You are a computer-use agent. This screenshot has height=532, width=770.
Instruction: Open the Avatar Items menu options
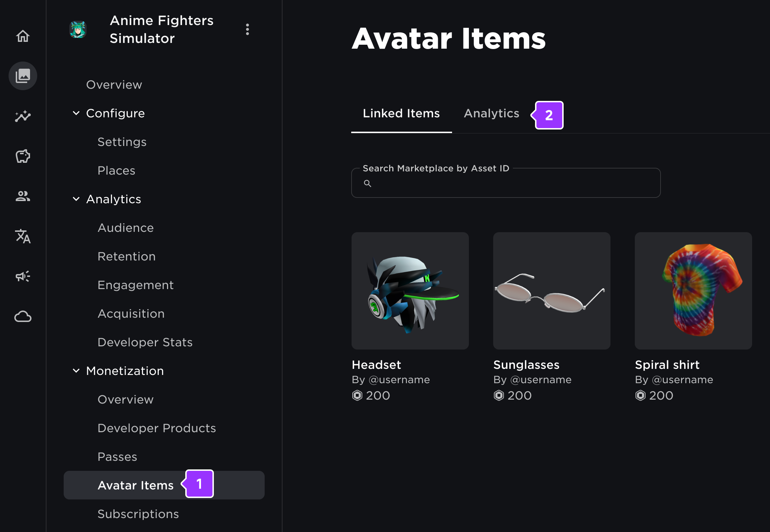coord(136,484)
